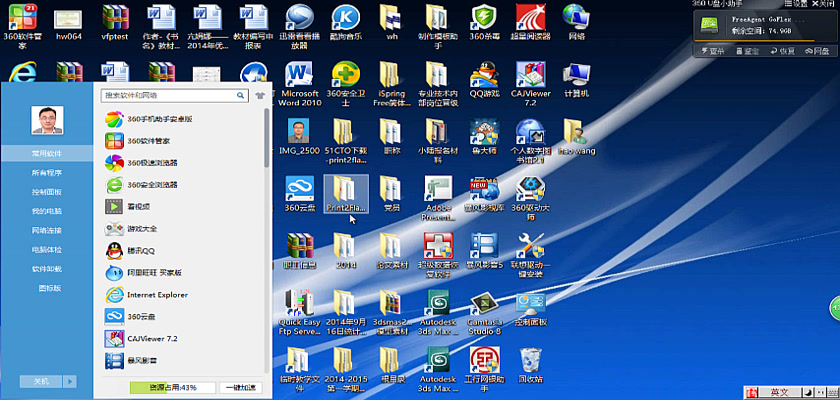Open 我的电脑 from start menu sidebar
840x400 pixels.
47,212
